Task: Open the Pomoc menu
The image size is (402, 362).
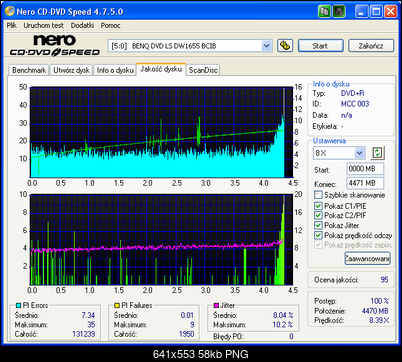Action: [x=110, y=25]
